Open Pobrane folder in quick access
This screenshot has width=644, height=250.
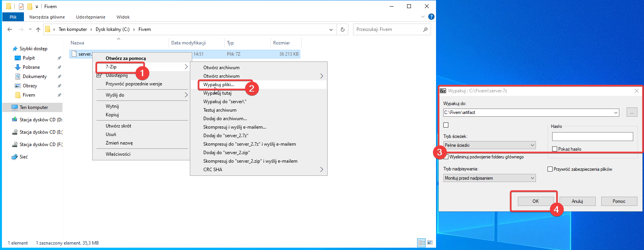(x=31, y=67)
